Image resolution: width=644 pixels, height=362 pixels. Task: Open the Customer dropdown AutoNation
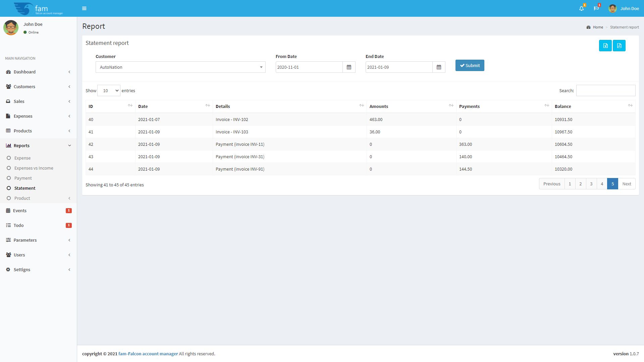coord(180,67)
